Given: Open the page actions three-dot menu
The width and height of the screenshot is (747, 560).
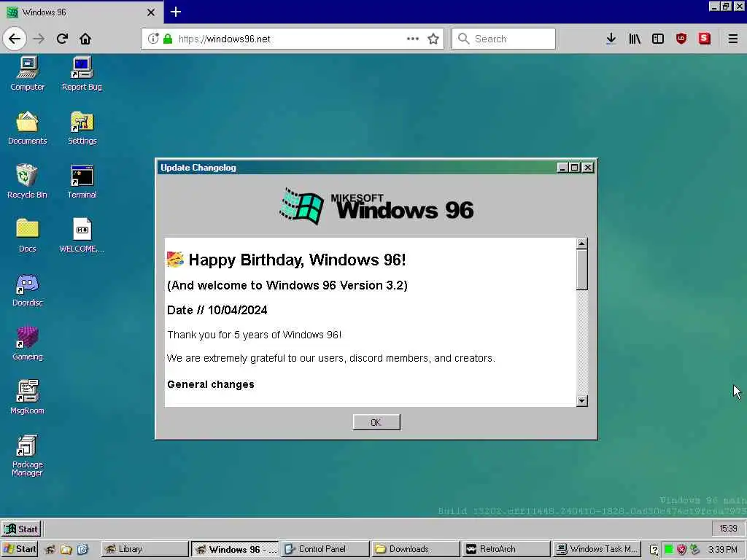Looking at the screenshot, I should click(x=413, y=39).
